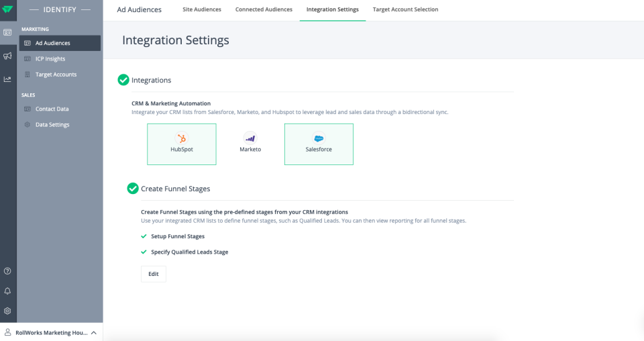Open the Setup Funnel Stages step
Viewport: 644px width, 341px height.
point(177,236)
